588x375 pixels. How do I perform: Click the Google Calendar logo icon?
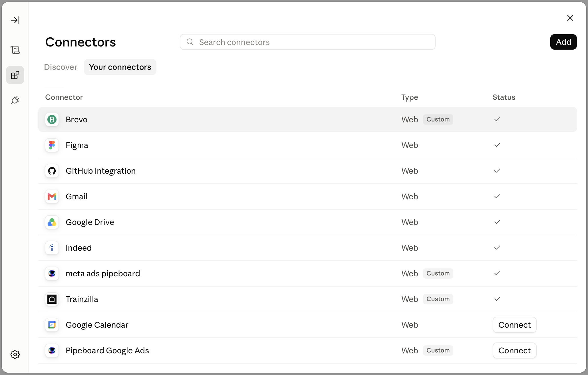pyautogui.click(x=52, y=325)
